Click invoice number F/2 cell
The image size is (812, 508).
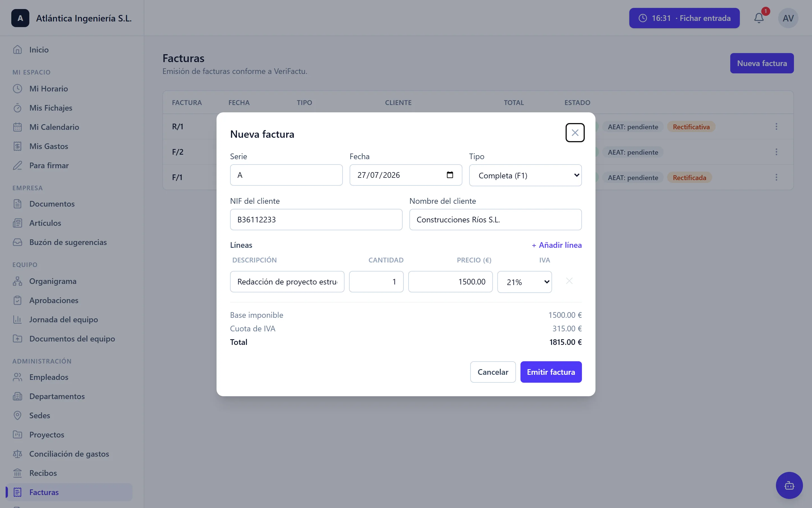point(178,152)
